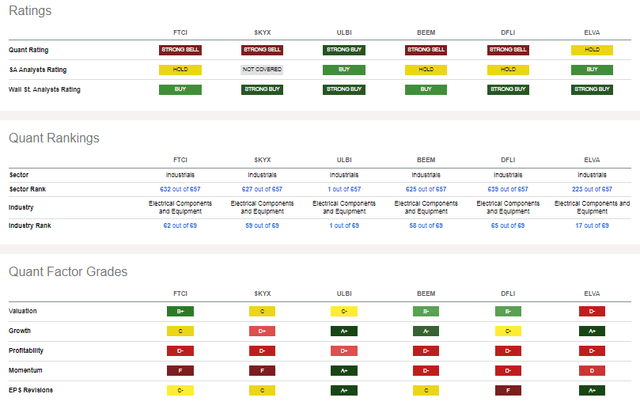Click SKYX's C Valuation grade
The height and width of the screenshot is (409, 640).
click(262, 311)
